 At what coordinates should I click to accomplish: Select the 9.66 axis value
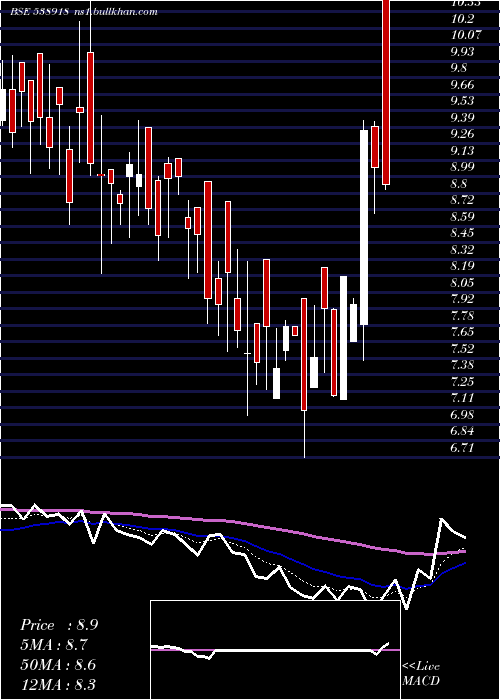(462, 84)
